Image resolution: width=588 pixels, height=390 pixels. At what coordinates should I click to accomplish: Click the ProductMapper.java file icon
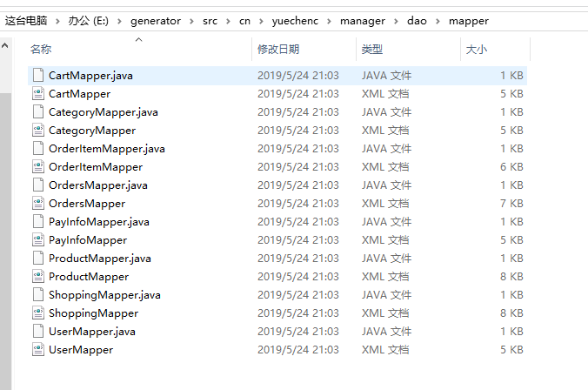click(38, 259)
